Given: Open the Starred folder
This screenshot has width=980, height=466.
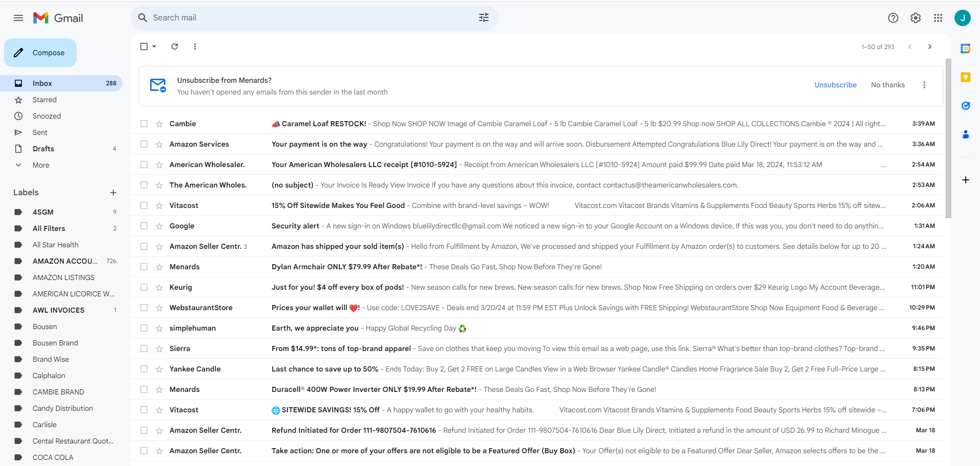Looking at the screenshot, I should [61, 100].
